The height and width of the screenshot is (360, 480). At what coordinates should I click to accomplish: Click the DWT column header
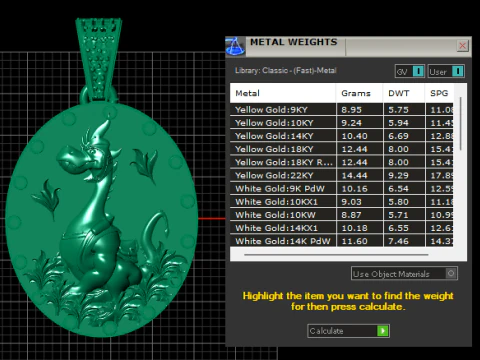404,93
